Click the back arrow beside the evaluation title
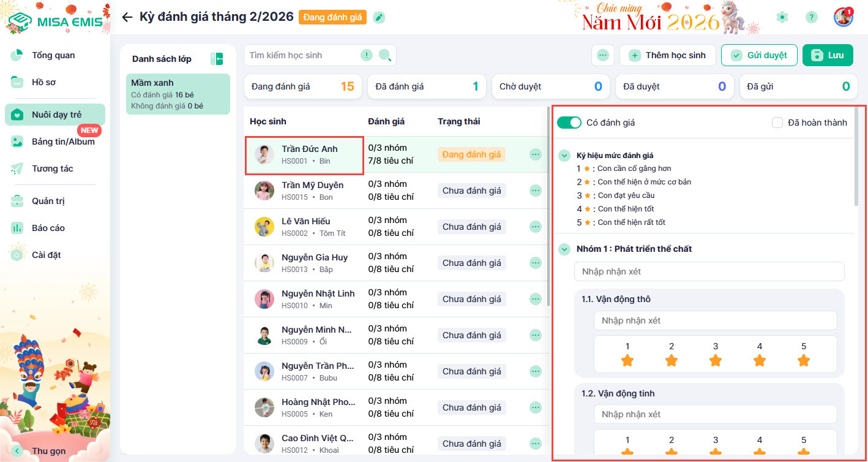 click(127, 17)
